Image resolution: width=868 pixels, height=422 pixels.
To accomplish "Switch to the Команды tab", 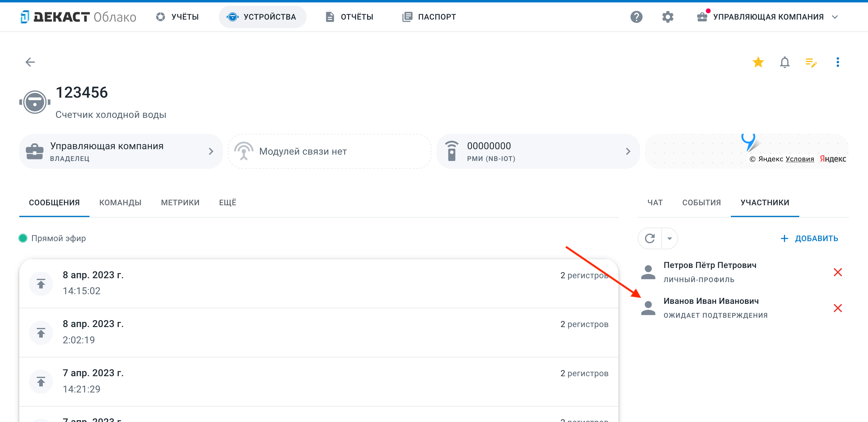I will point(120,203).
